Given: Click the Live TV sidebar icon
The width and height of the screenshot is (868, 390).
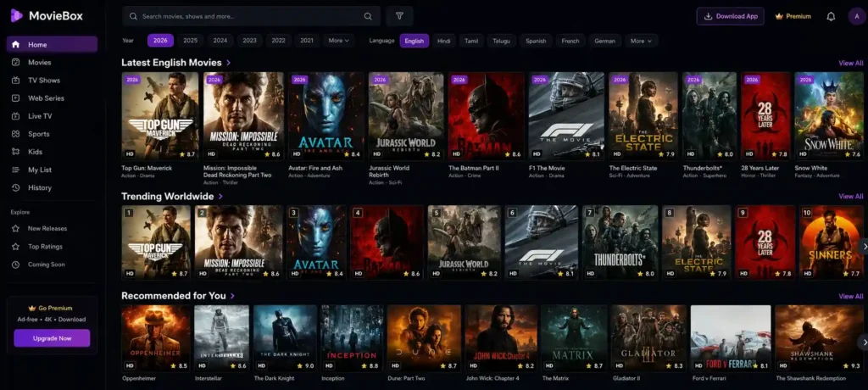Looking at the screenshot, I should tap(16, 116).
